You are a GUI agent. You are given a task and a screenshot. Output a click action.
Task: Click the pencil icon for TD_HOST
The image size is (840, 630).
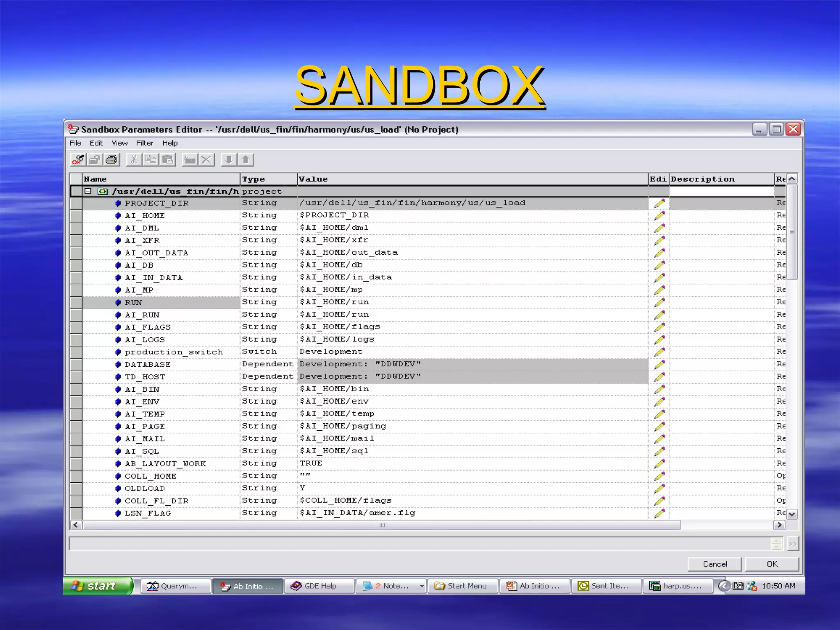660,377
